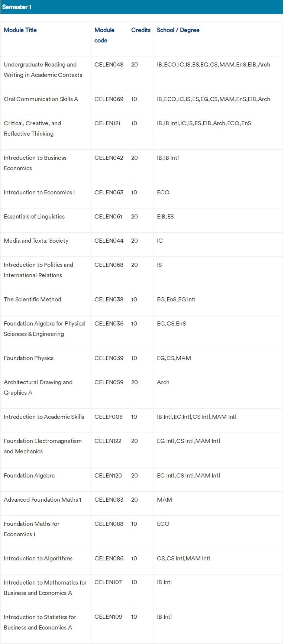Viewport: 284px width, 644px height.
Task: Click the CELEN048 module code
Action: [109, 65]
